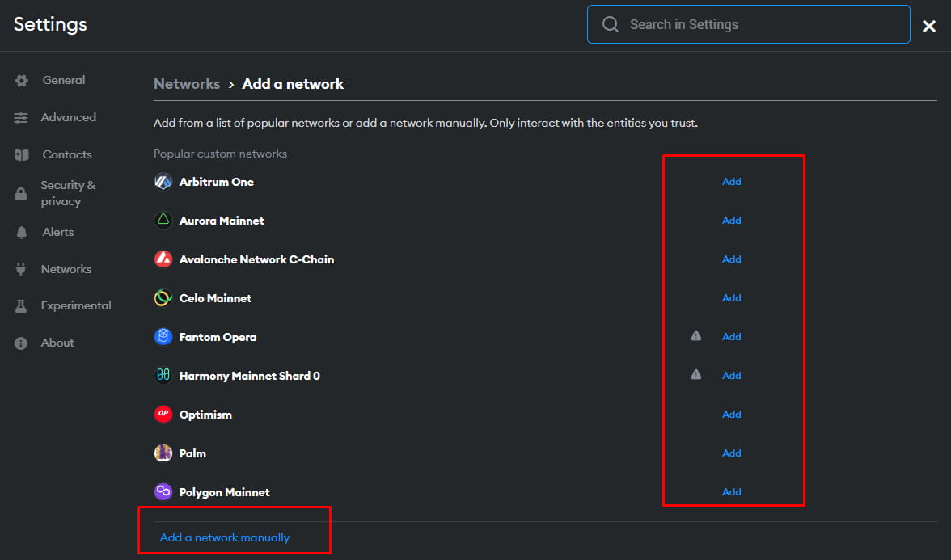
Task: Click the Fantom Opera name text
Action: tap(218, 337)
